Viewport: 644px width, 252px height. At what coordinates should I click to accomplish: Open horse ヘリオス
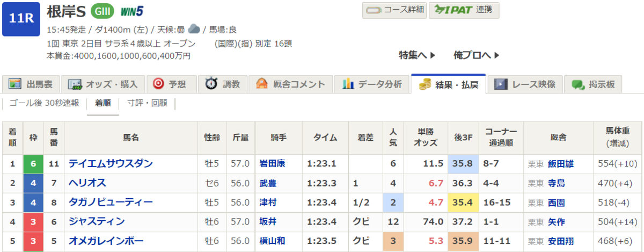point(87,183)
